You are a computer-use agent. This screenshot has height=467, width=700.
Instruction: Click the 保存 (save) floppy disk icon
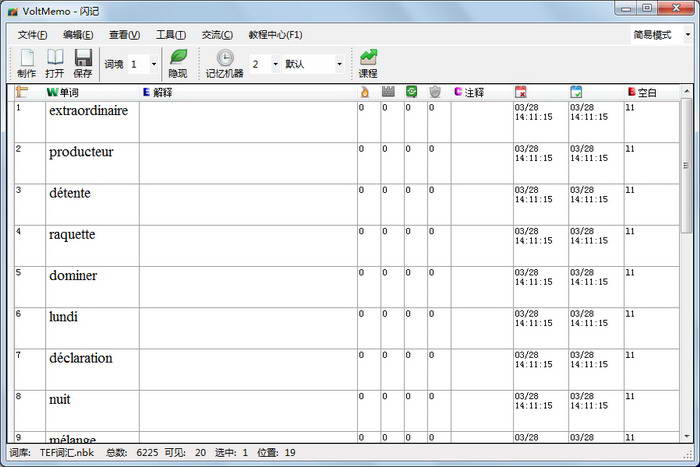coord(83,58)
